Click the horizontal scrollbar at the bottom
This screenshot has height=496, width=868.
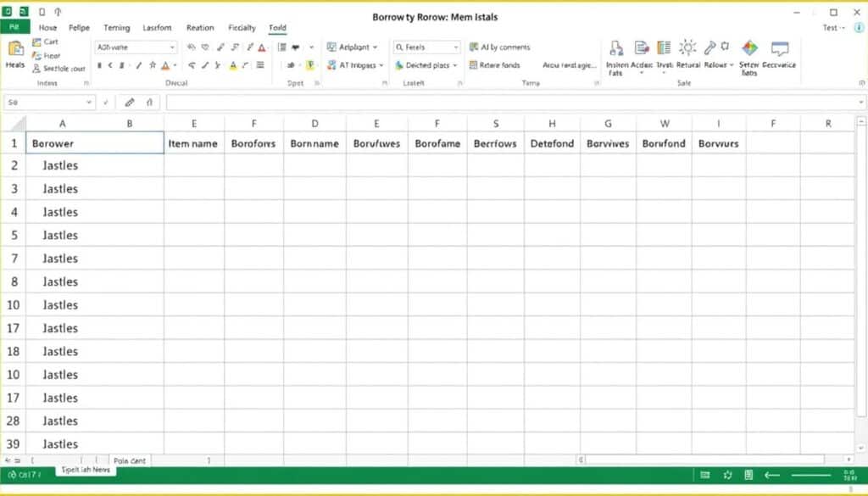click(706, 460)
